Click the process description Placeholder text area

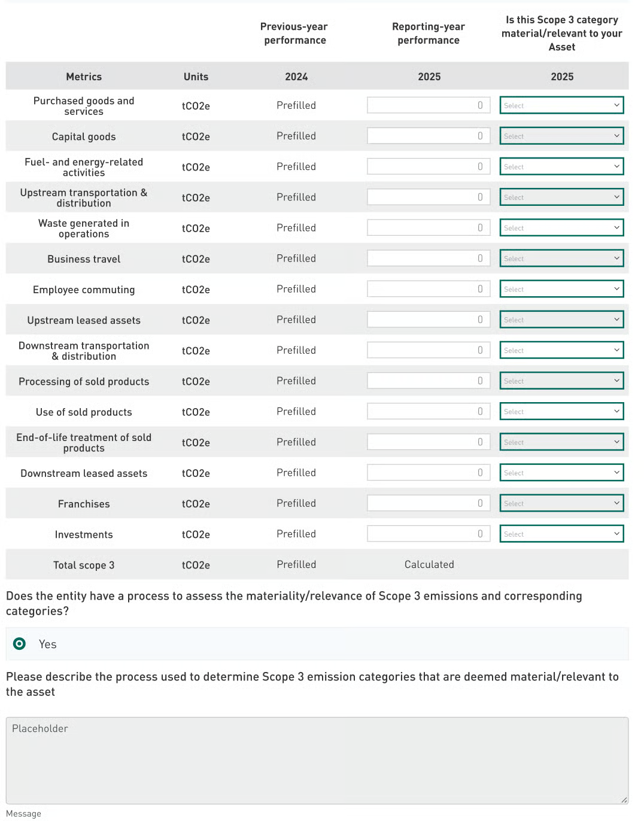click(317, 760)
